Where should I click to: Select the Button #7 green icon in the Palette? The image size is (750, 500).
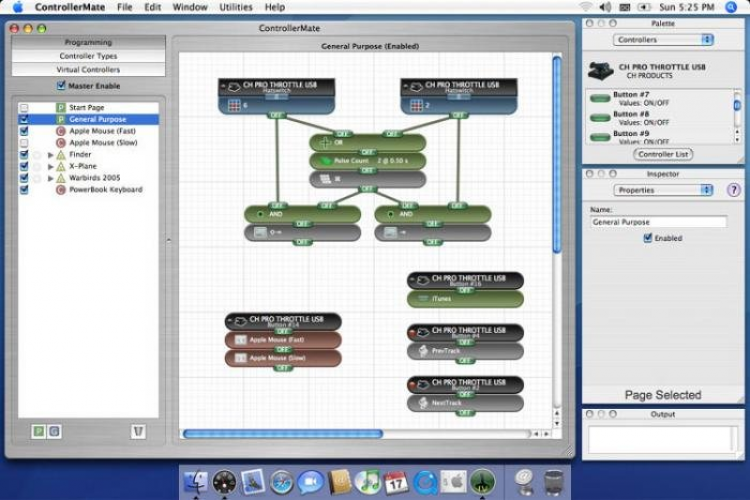click(x=600, y=99)
